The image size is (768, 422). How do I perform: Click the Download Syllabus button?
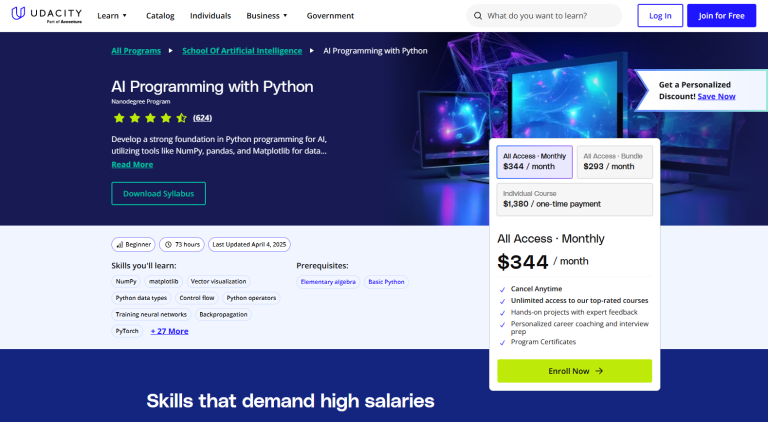coord(159,193)
